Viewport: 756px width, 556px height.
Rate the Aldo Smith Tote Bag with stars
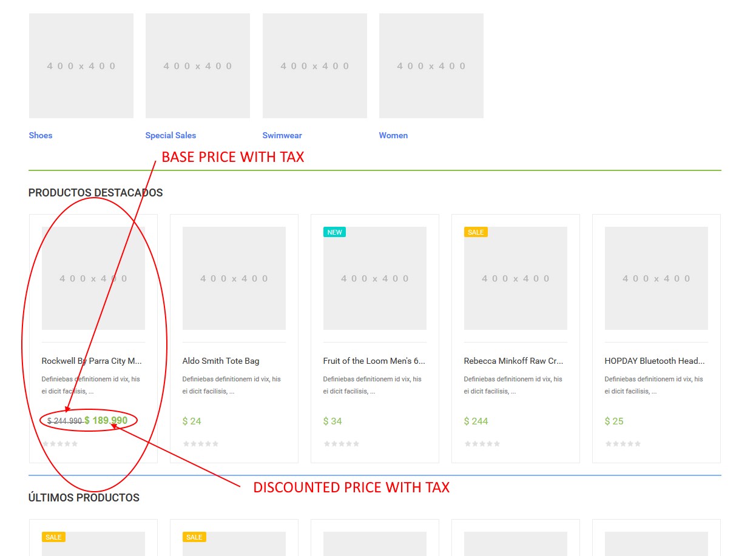(x=200, y=443)
